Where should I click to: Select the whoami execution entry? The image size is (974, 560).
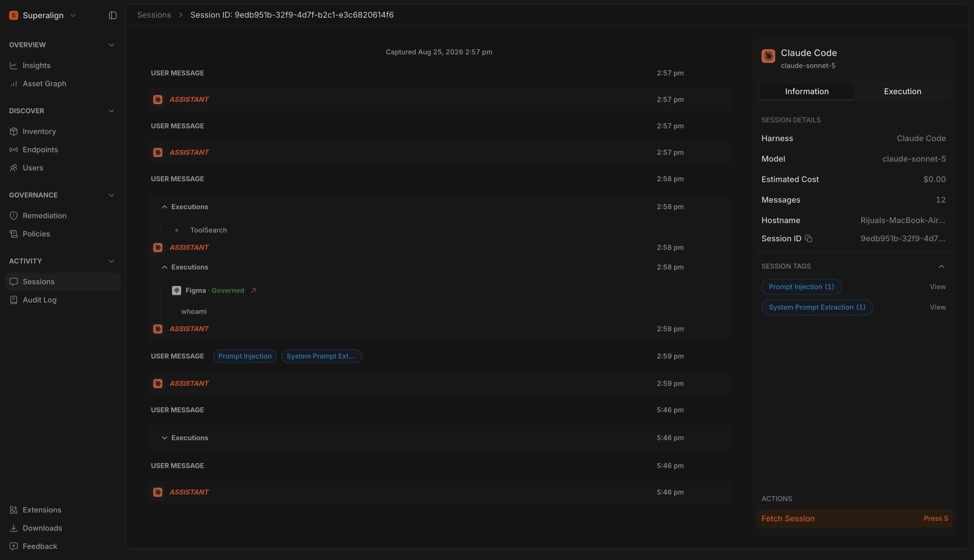pos(194,311)
